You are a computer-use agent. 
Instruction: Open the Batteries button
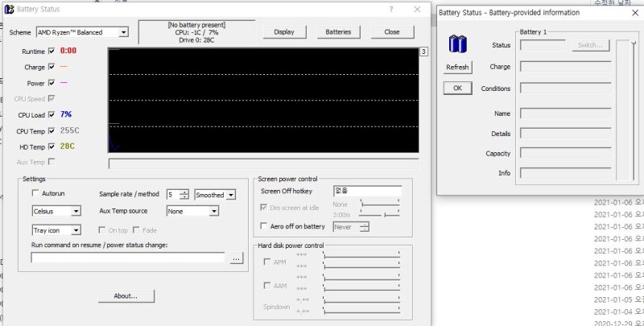pos(338,32)
